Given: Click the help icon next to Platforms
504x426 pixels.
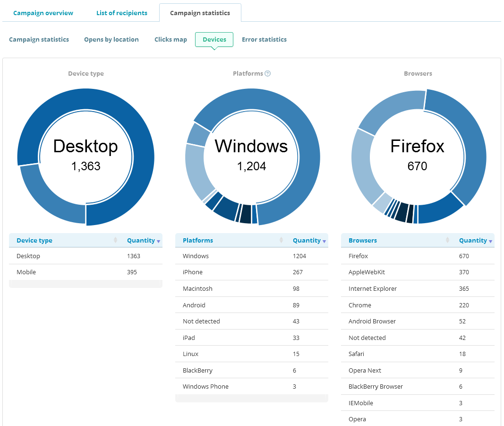Looking at the screenshot, I should coord(268,73).
